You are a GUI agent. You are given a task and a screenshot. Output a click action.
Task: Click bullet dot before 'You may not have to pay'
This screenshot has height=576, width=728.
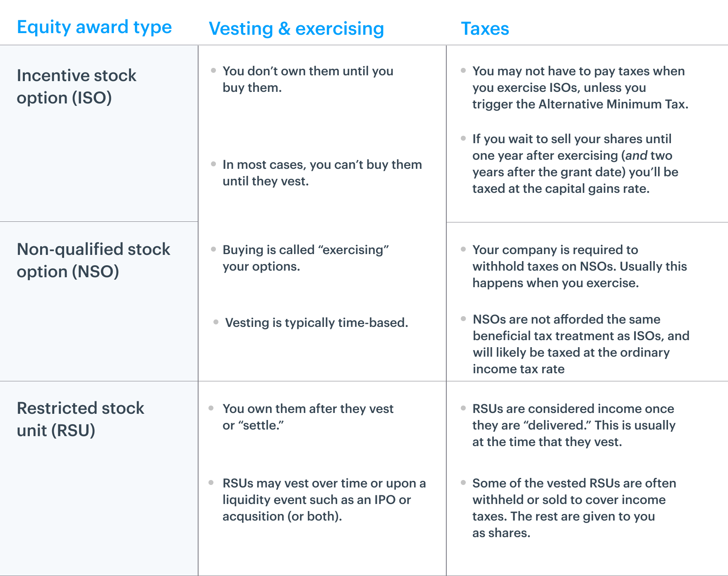coord(463,70)
